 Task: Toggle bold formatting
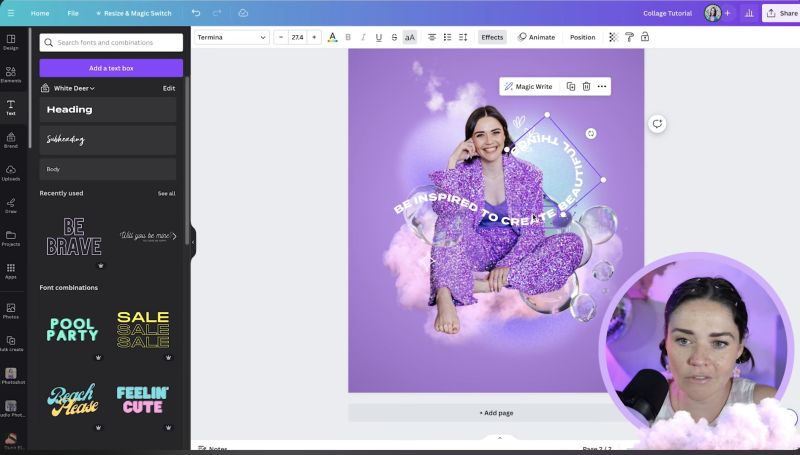[348, 37]
